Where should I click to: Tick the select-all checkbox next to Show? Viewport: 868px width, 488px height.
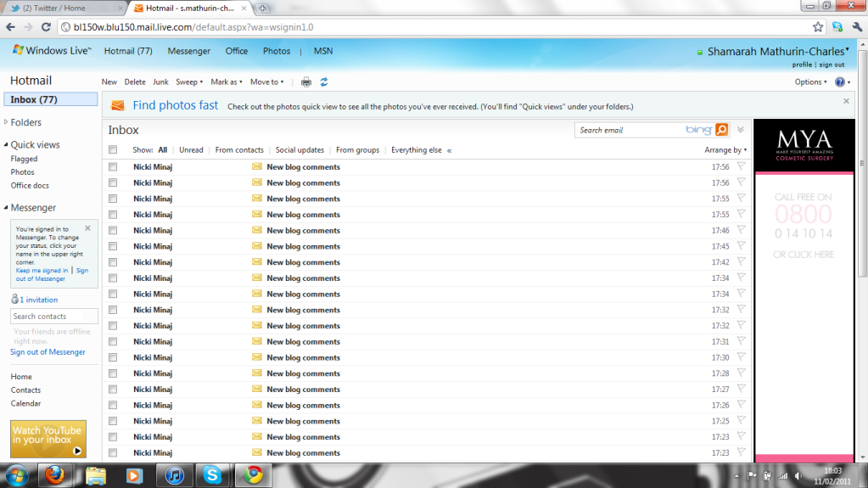pos(113,149)
